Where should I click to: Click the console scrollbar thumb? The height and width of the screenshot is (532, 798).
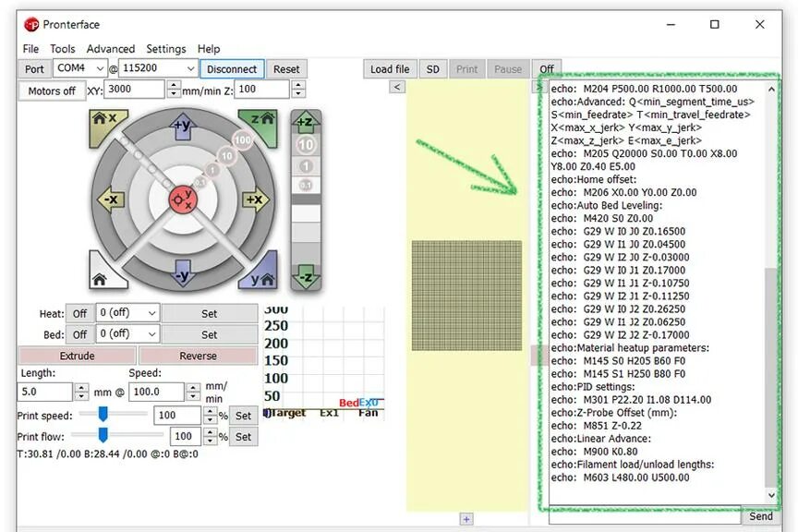tap(771, 377)
